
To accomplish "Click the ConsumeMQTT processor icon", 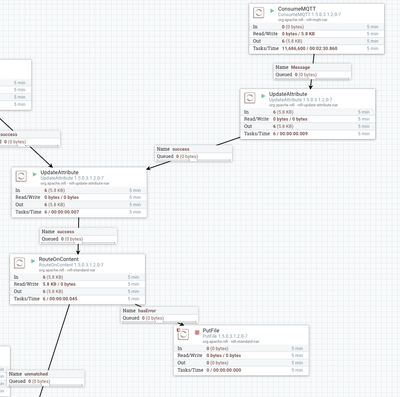I will [x=258, y=13].
